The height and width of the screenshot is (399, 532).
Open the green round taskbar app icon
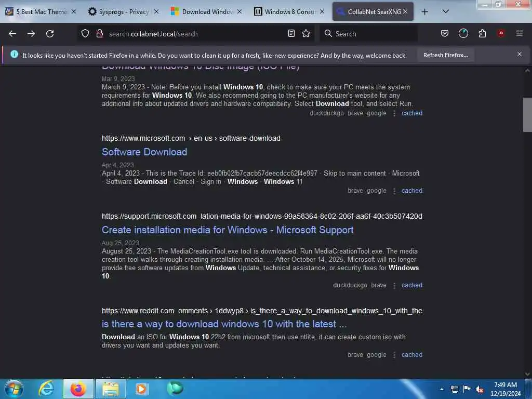pyautogui.click(x=175, y=388)
